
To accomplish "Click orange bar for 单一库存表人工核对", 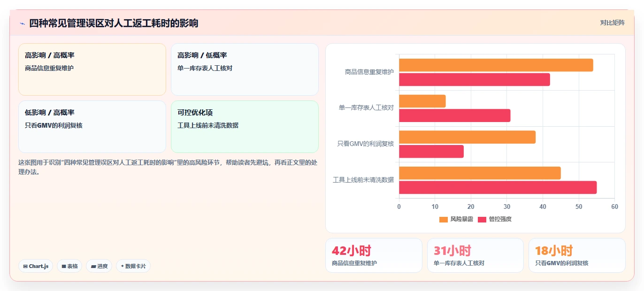I will point(422,101).
